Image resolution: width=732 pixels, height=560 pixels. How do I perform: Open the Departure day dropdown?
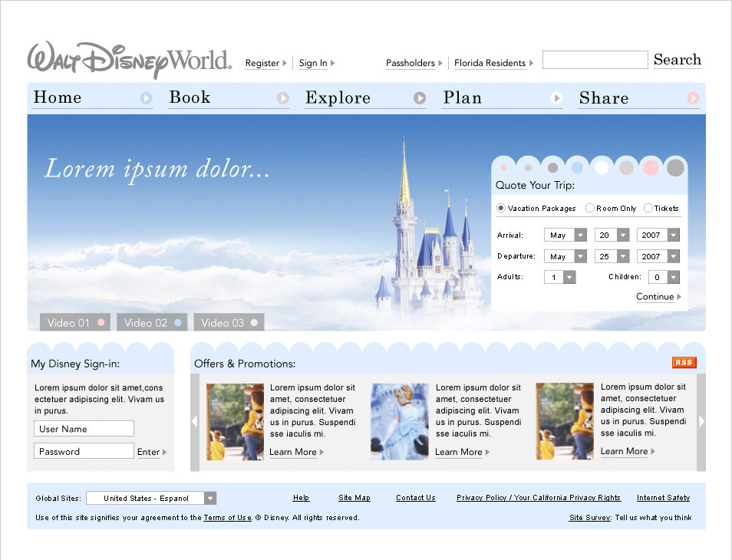point(612,256)
